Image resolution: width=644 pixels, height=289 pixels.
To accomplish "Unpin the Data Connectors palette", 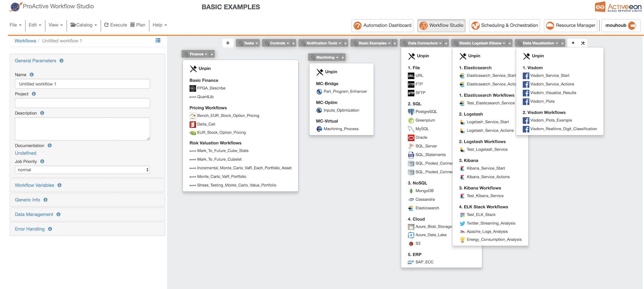I will (418, 56).
